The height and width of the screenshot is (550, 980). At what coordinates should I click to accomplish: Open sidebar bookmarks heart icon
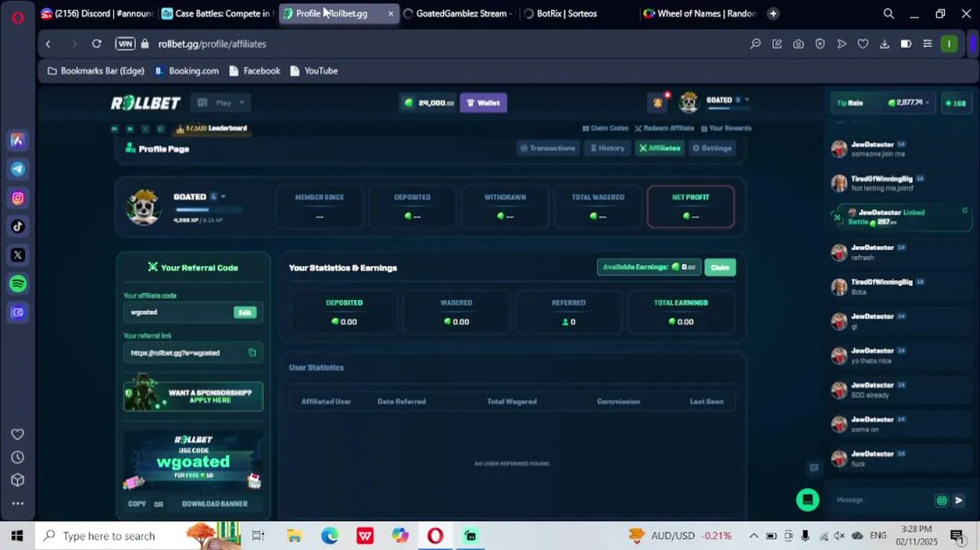click(18, 435)
